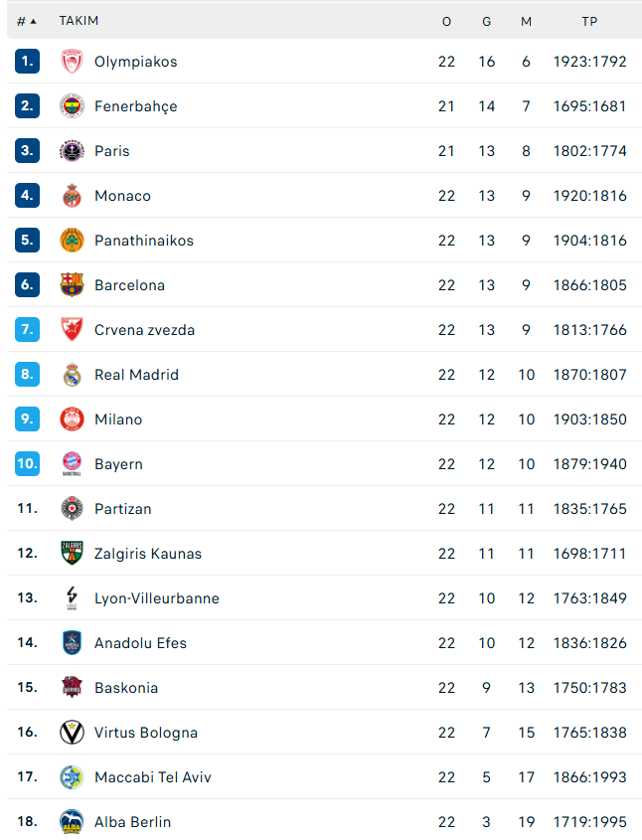Click the sort arrow next to #
The image size is (642, 840).
point(33,22)
